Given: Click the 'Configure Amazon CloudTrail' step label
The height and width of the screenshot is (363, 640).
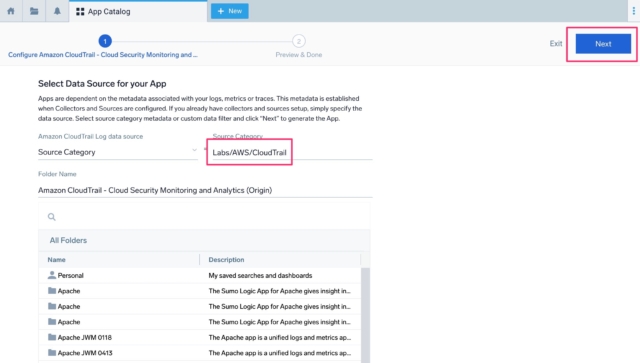Looking at the screenshot, I should [x=103, y=55].
